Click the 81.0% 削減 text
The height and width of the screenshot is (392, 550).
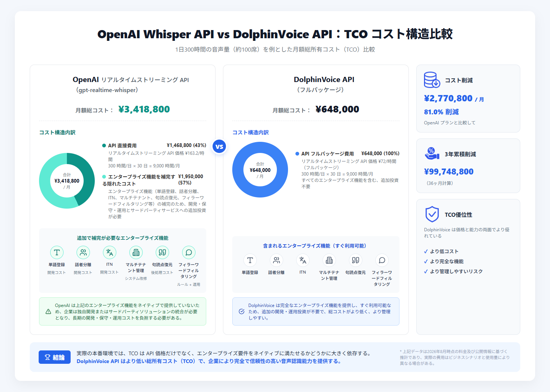coord(441,112)
